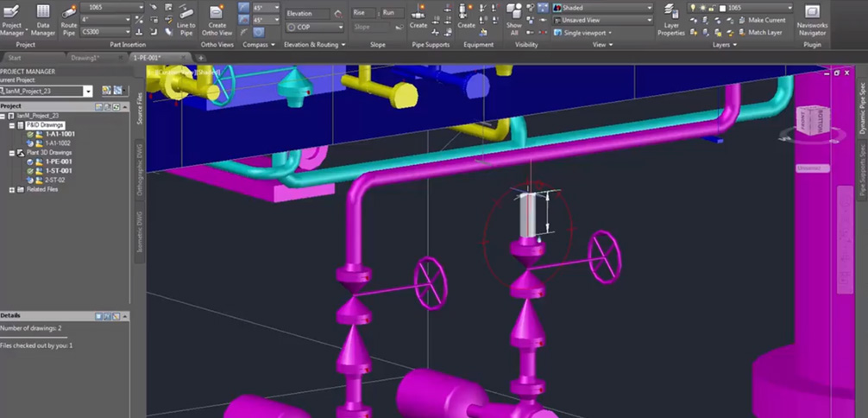868x418 pixels.
Task: Click Create in Pipe Supports panel
Action: tap(418, 16)
